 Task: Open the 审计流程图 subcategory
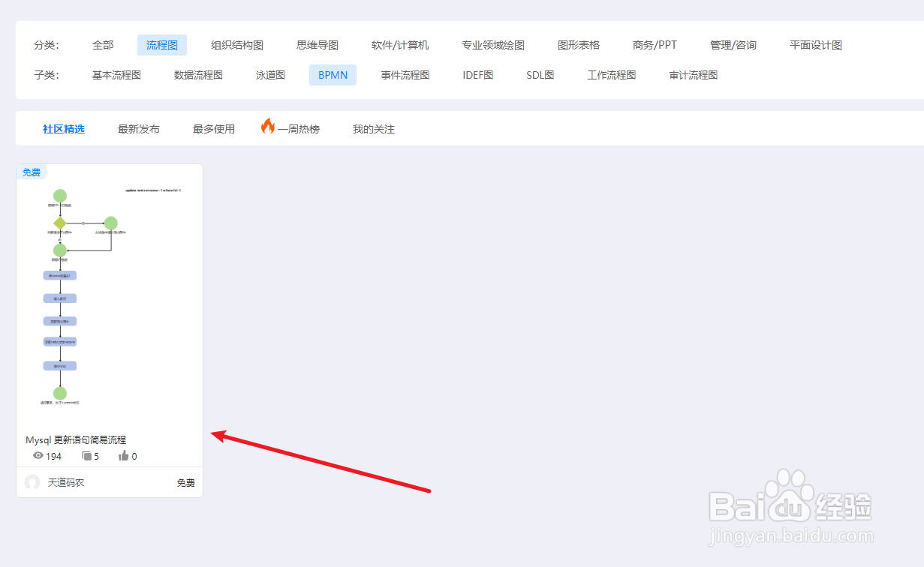pos(692,74)
